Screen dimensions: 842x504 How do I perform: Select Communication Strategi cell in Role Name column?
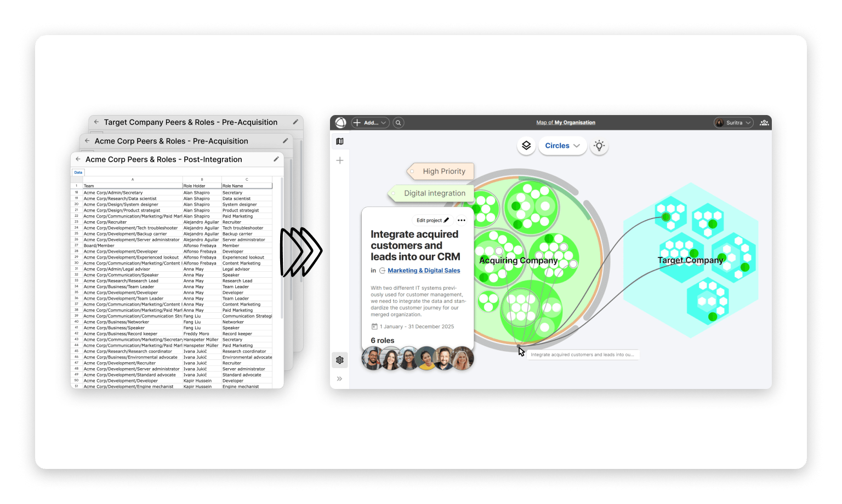(x=247, y=316)
